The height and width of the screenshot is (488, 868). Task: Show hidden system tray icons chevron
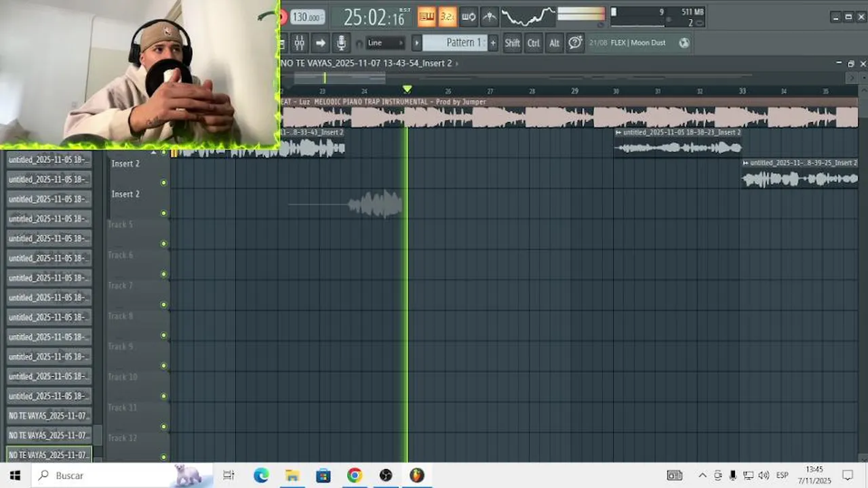point(703,476)
